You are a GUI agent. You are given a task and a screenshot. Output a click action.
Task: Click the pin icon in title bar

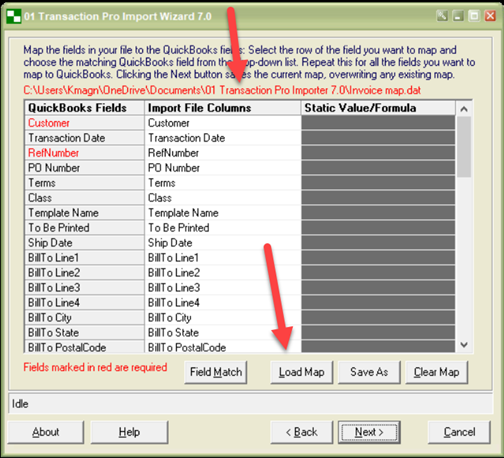(442, 16)
